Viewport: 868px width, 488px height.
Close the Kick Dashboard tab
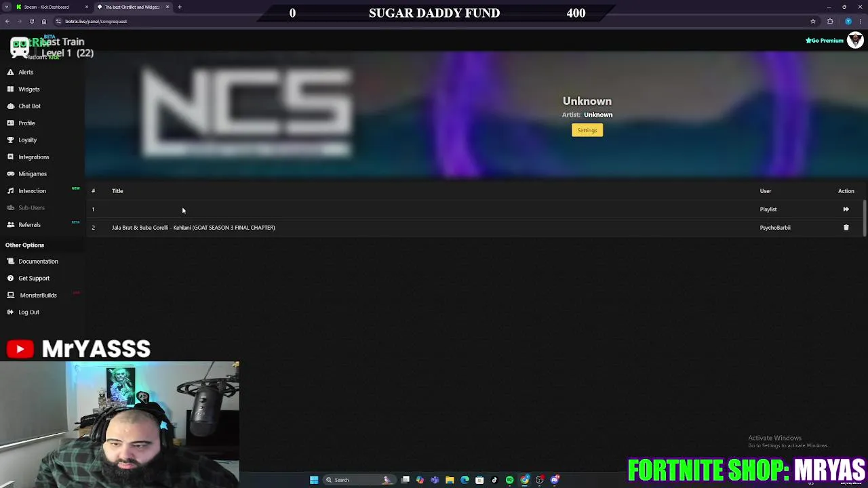click(x=87, y=7)
